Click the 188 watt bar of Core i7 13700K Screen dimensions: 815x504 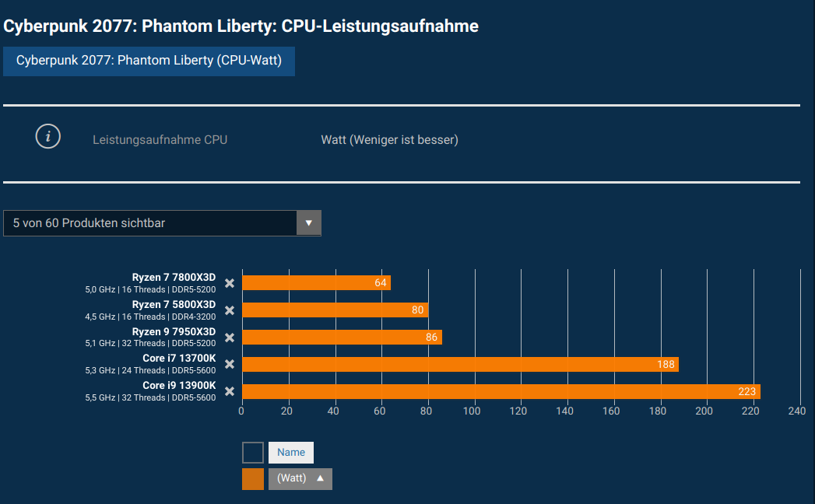461,364
